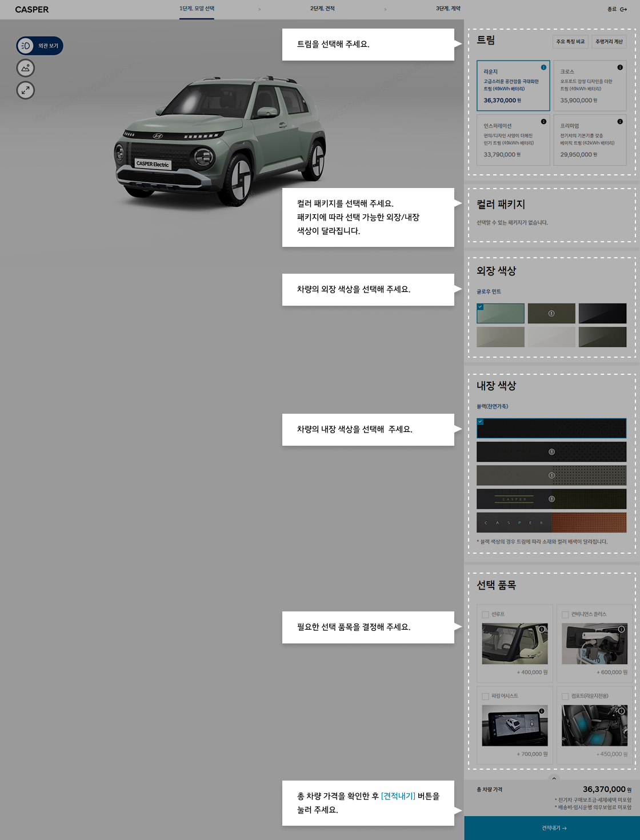Screen dimensions: 640x840
Task: Open info icon on 파킹 어시스트 image
Action: point(542,711)
